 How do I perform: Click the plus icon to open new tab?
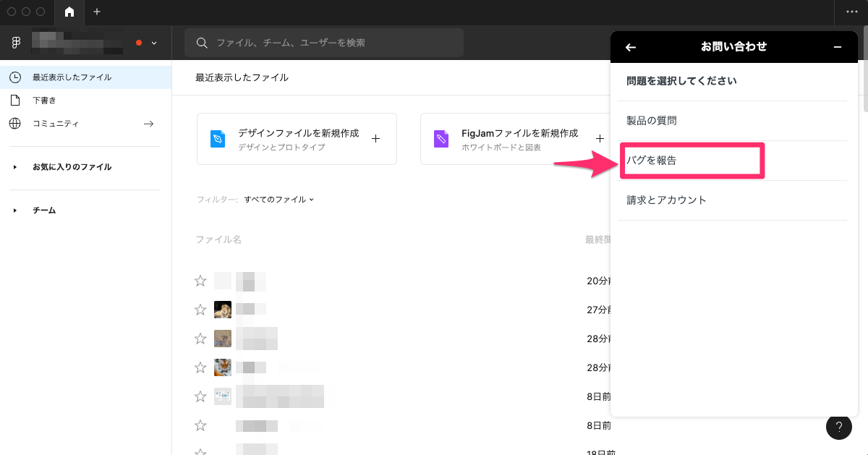click(x=96, y=12)
